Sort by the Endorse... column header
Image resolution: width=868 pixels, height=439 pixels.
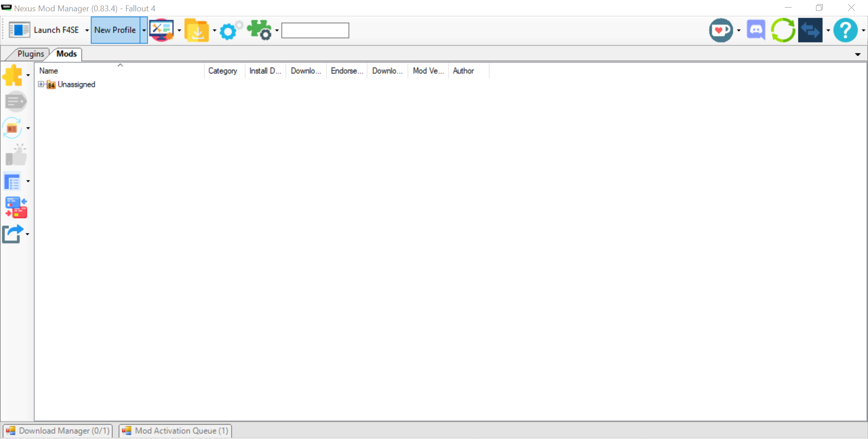click(347, 71)
